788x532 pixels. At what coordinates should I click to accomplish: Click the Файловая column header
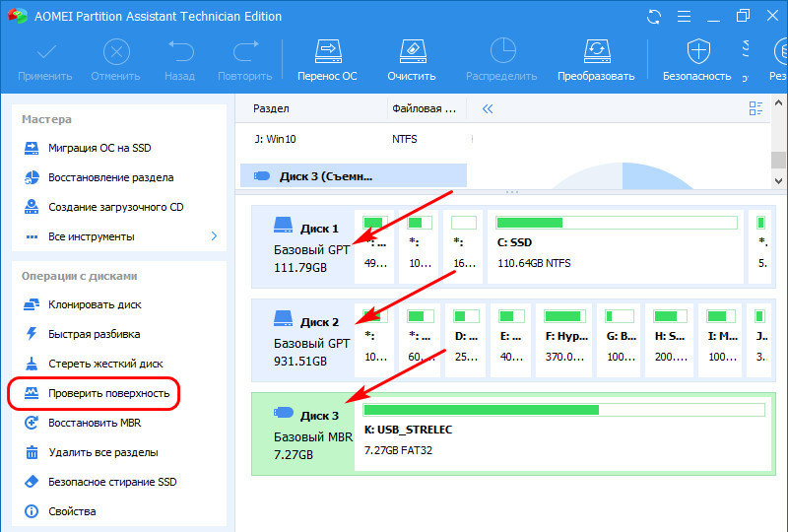[424, 108]
